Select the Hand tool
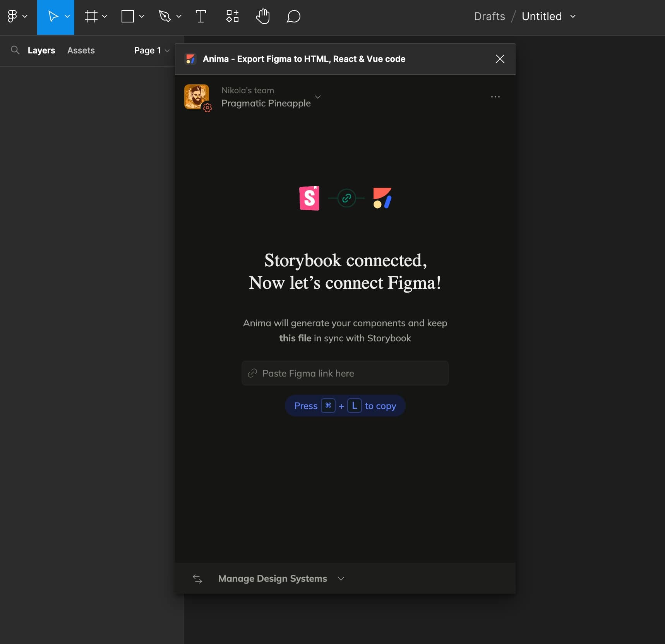 (x=263, y=16)
